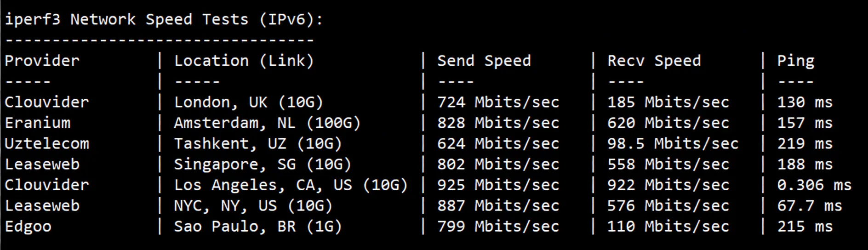Click the Singapore, SG (10G) location
This screenshot has height=250, width=868.
[262, 164]
